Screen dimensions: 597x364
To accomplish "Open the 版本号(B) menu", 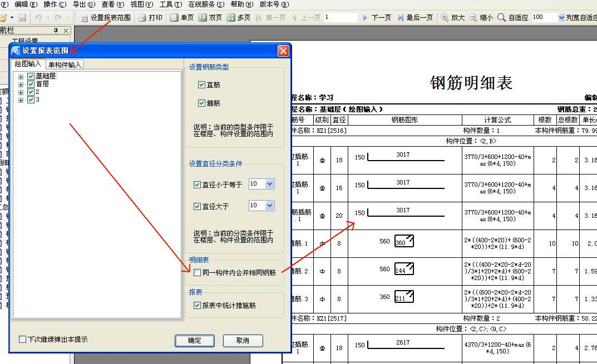I will coord(274,4).
